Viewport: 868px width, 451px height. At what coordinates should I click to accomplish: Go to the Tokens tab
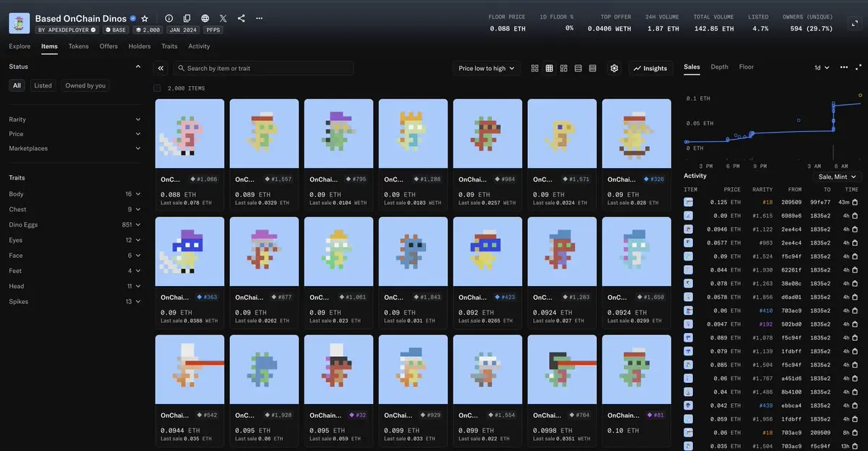click(79, 46)
